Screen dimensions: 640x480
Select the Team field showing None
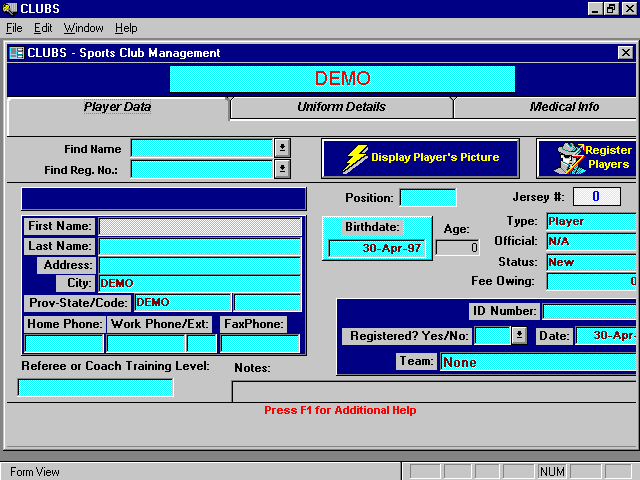coord(538,362)
